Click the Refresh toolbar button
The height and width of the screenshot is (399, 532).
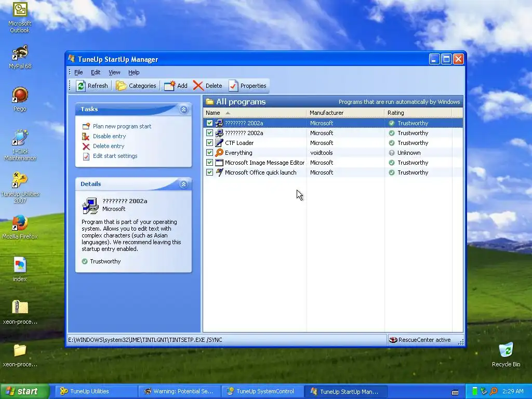tap(91, 86)
